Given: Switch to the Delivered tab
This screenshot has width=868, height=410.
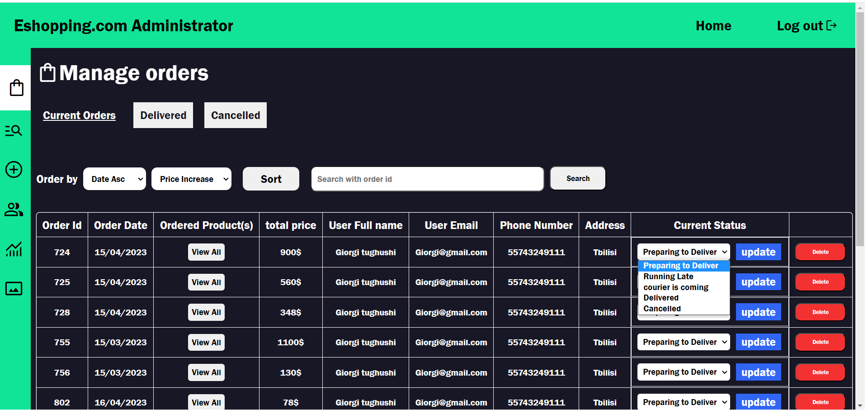Looking at the screenshot, I should 163,115.
